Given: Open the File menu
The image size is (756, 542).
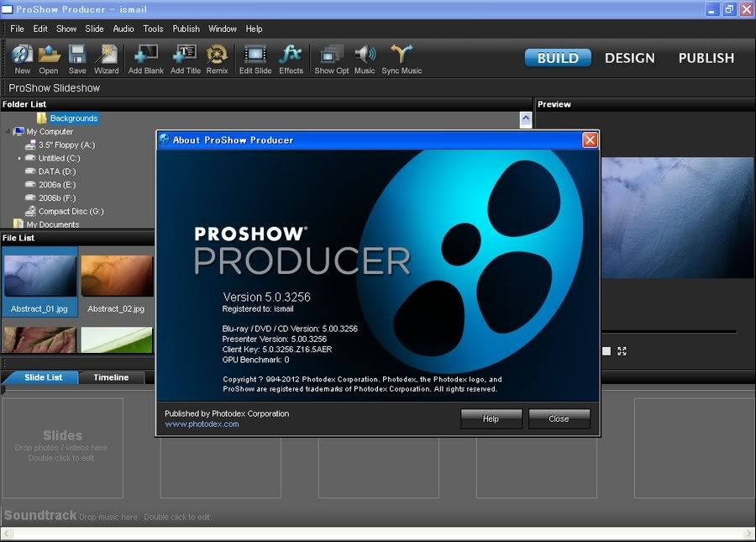Looking at the screenshot, I should 17,29.
